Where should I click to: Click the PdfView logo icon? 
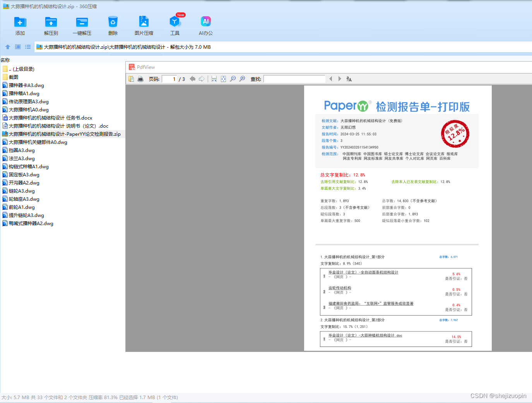[132, 67]
